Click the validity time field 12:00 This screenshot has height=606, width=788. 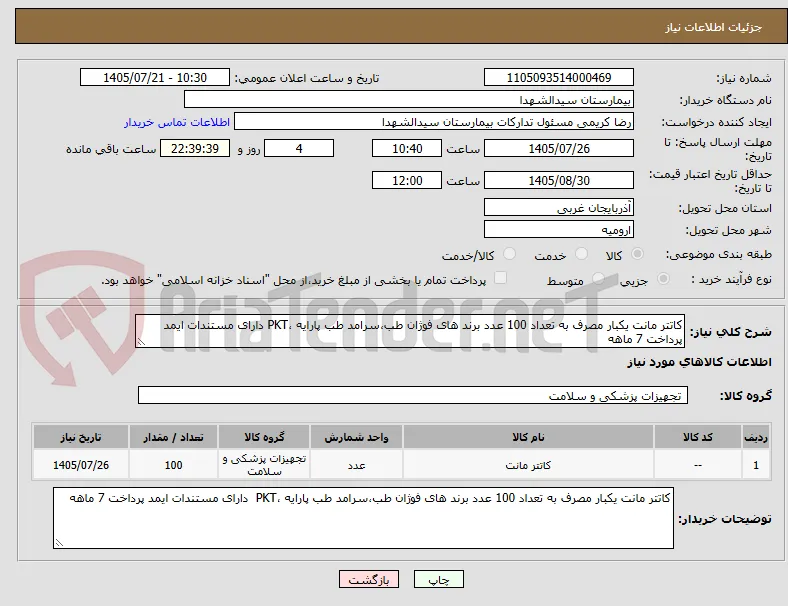(407, 180)
